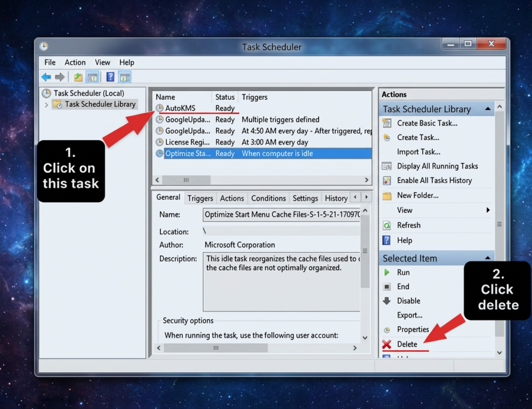Click the Disable down-arrow icon
Viewport: 532px width, 409px height.
(x=387, y=301)
